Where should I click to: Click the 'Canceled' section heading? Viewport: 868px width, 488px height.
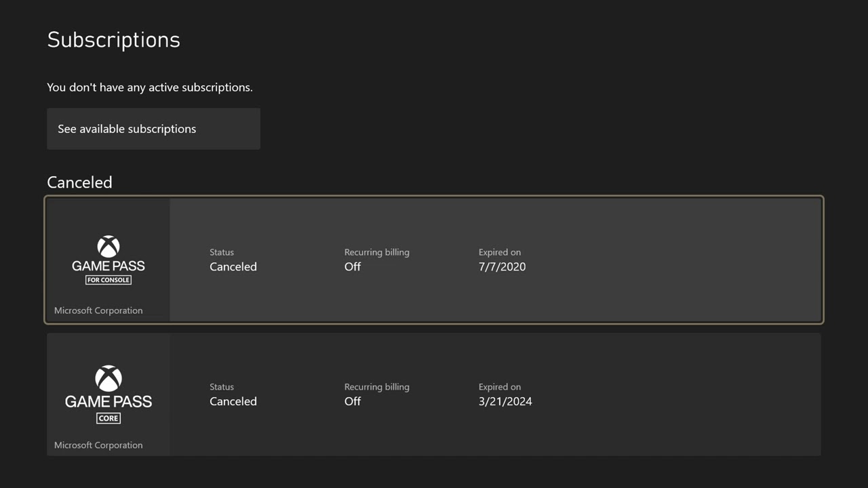coord(79,182)
